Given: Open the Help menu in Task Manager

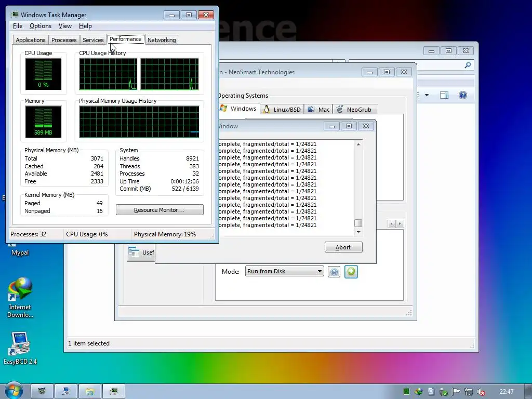Looking at the screenshot, I should (x=85, y=26).
